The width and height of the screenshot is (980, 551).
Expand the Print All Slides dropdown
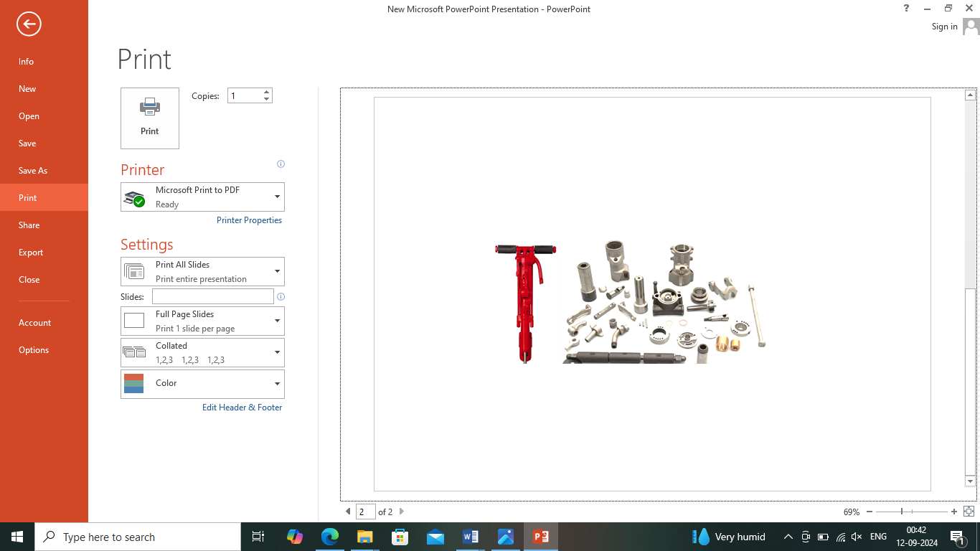[x=202, y=271]
